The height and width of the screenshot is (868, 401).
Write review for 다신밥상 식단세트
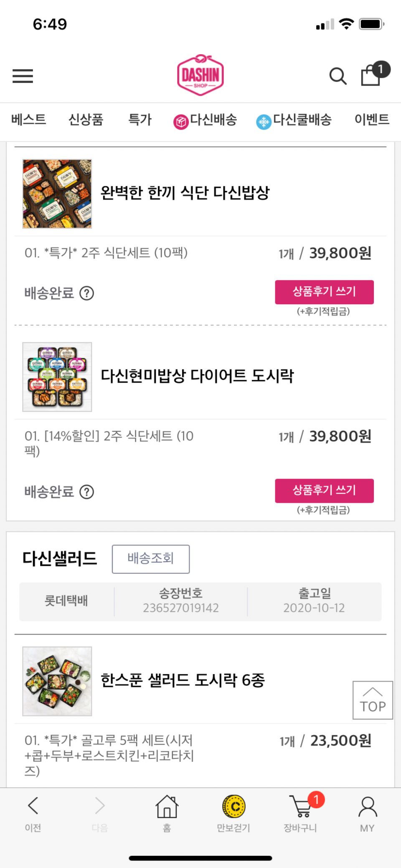[x=324, y=292]
